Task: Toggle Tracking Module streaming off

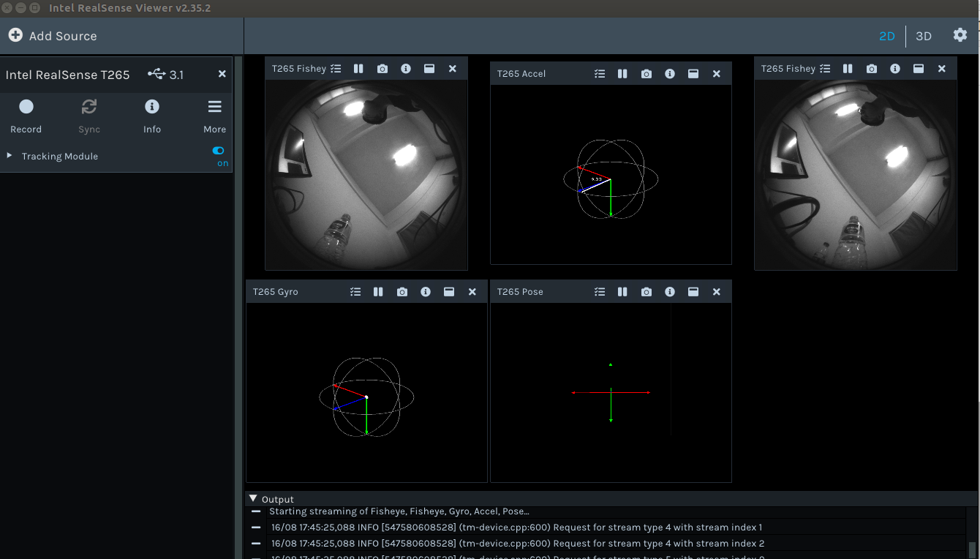Action: coord(218,150)
